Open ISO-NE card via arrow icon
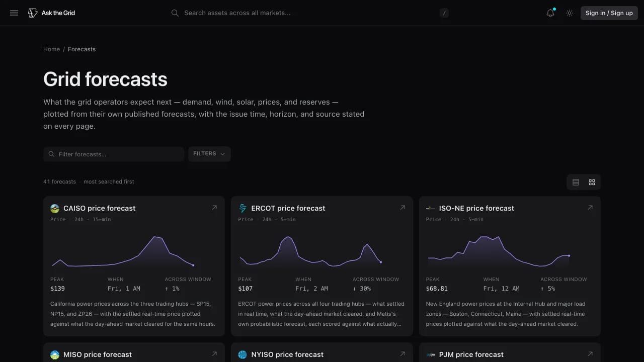The image size is (644, 362). coord(590,208)
